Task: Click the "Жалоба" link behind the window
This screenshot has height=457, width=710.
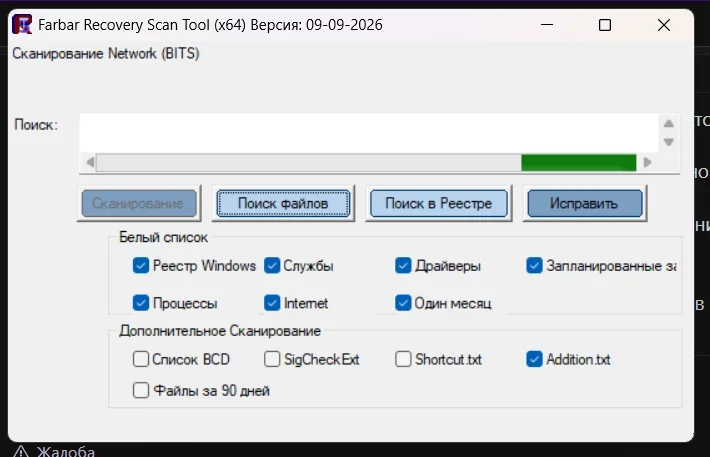Action: (x=66, y=452)
